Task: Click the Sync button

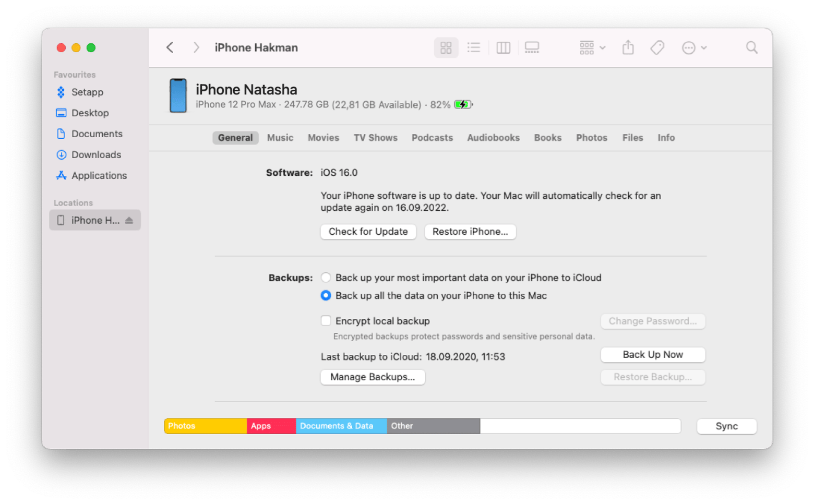Action: tap(726, 426)
